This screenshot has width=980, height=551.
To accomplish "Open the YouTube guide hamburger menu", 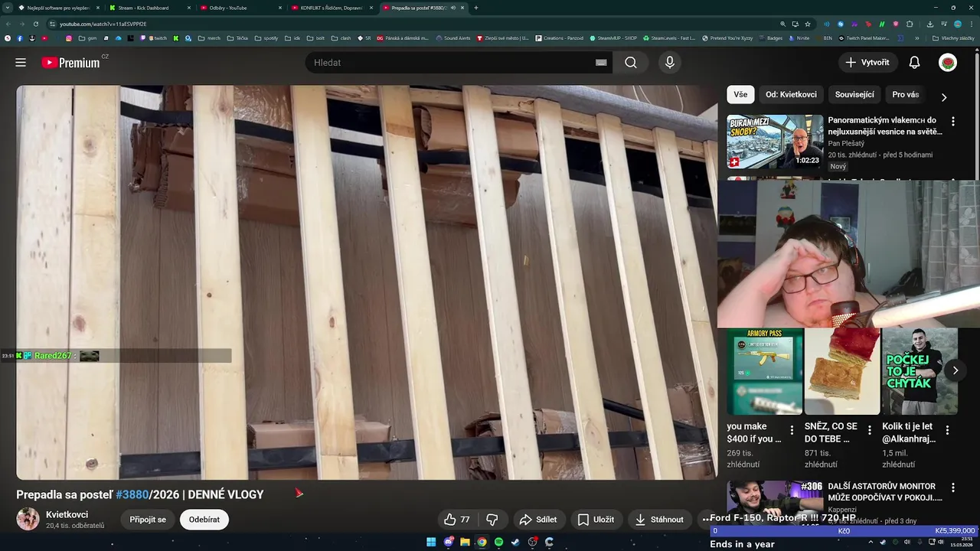I will (21, 63).
